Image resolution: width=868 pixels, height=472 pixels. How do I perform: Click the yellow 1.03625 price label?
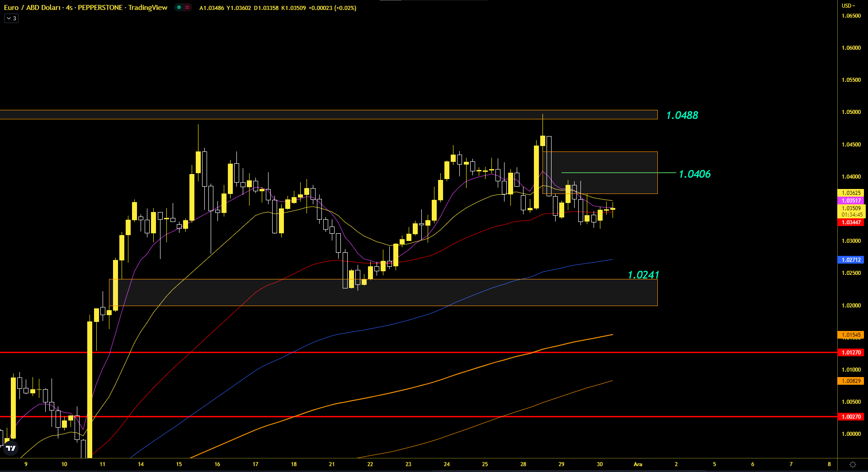851,193
